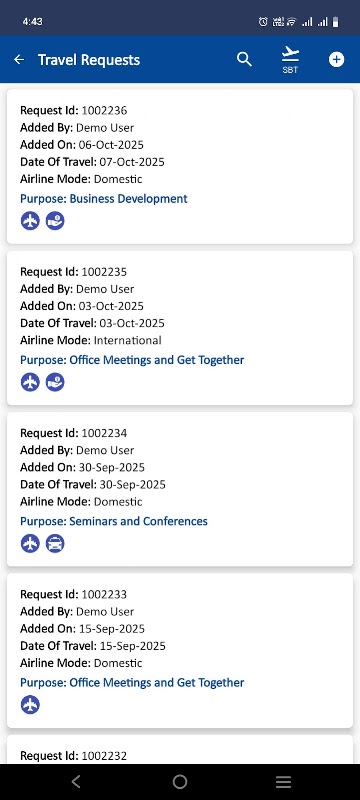
Task: Select Request Id 1002233 text
Action: pyautogui.click(x=73, y=594)
